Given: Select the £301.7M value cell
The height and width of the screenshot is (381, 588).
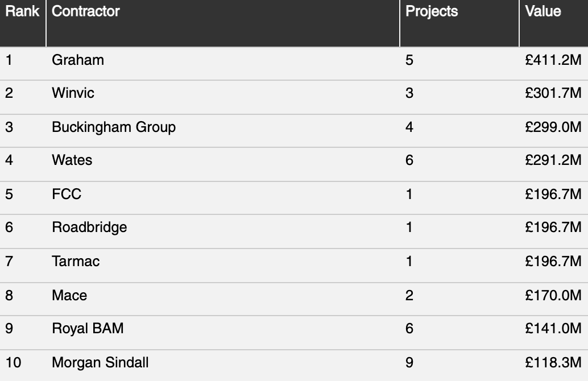Looking at the screenshot, I should tap(553, 93).
